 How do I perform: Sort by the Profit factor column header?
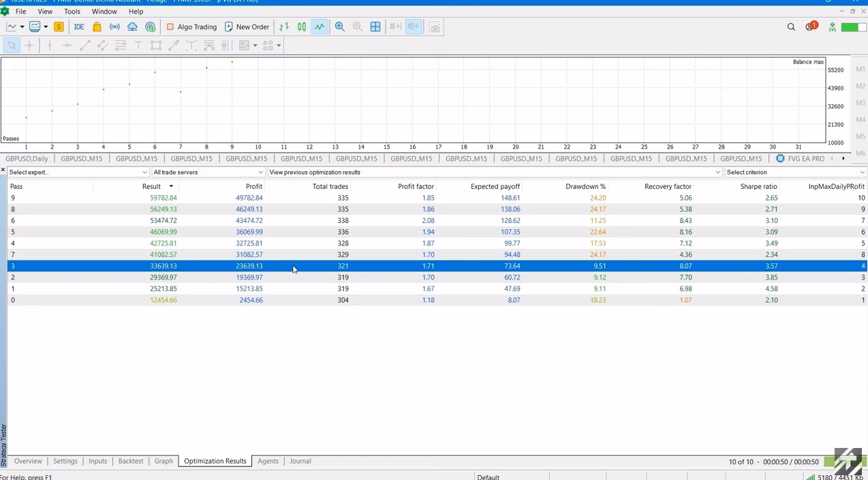pos(416,186)
